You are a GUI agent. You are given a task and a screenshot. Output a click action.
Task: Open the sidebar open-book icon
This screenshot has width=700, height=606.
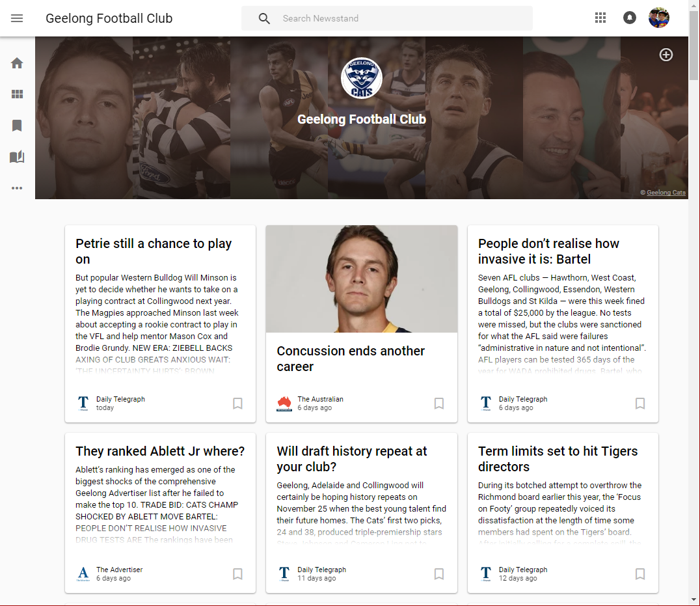pyautogui.click(x=17, y=157)
